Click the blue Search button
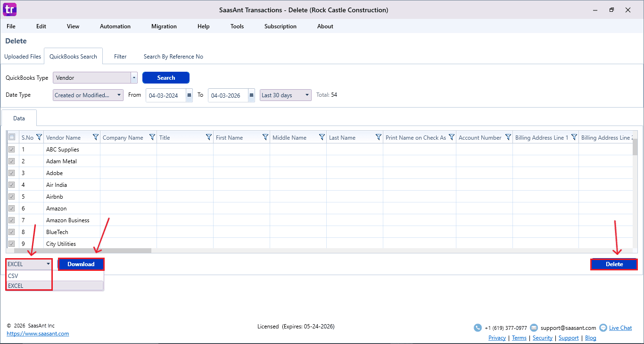Viewport: 644px width, 344px height. click(166, 78)
